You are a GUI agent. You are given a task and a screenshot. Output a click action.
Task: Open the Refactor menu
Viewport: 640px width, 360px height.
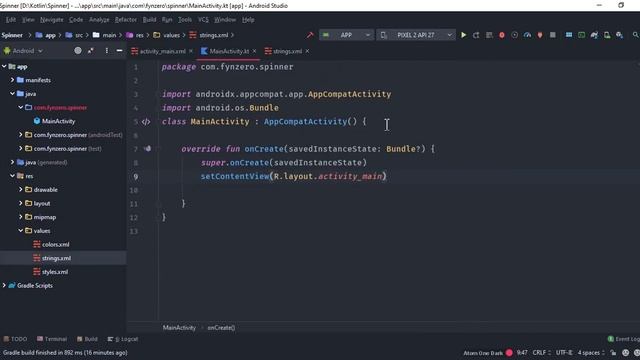(126, 20)
